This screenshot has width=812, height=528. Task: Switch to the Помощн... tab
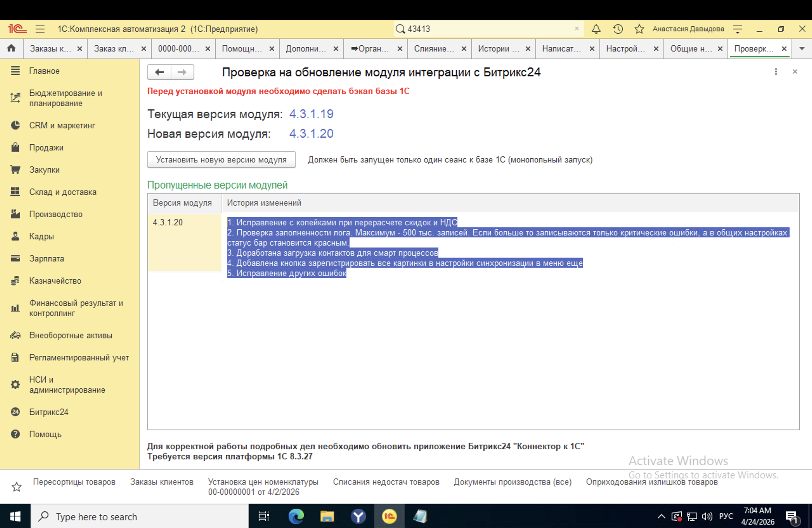click(242, 49)
